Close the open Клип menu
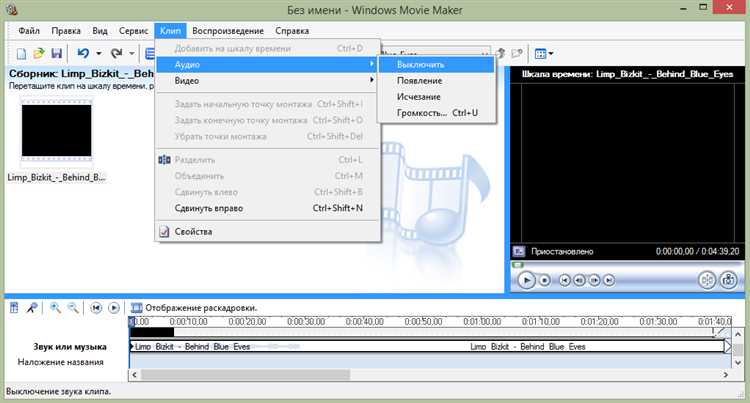This screenshot has width=750, height=403. 170,31
